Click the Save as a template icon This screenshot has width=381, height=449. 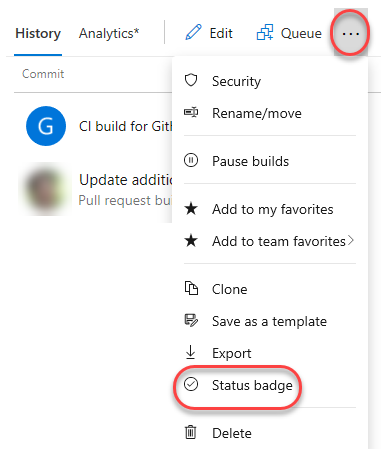(x=191, y=320)
